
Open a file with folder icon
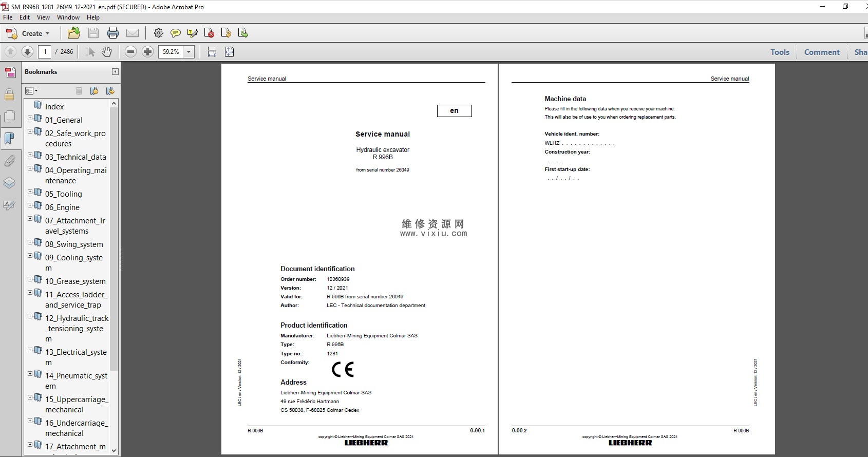click(x=74, y=33)
